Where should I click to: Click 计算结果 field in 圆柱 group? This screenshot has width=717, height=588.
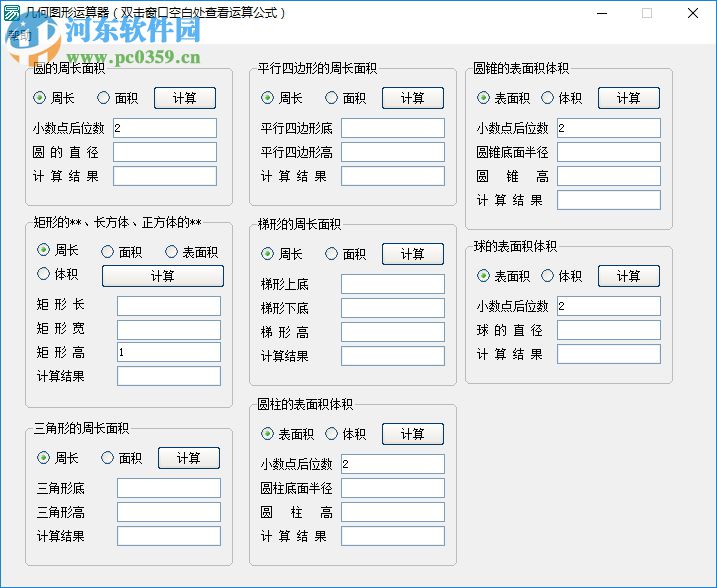(x=393, y=536)
